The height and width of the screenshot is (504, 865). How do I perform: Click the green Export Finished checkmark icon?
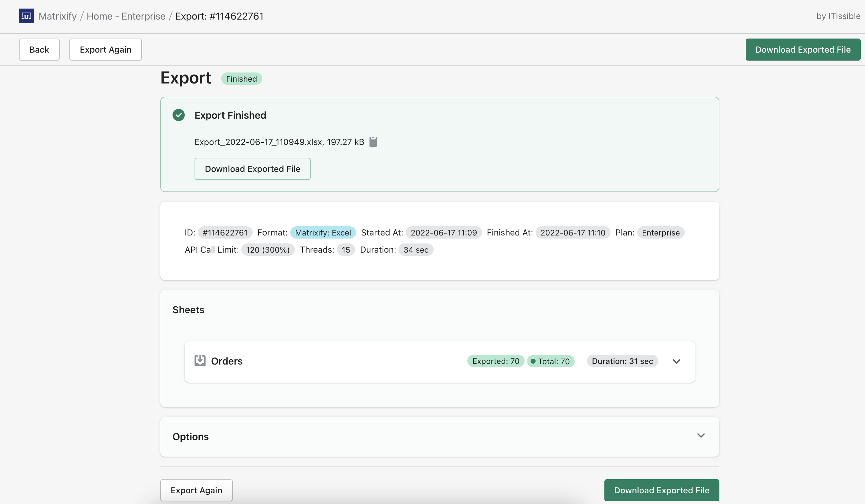(x=179, y=115)
